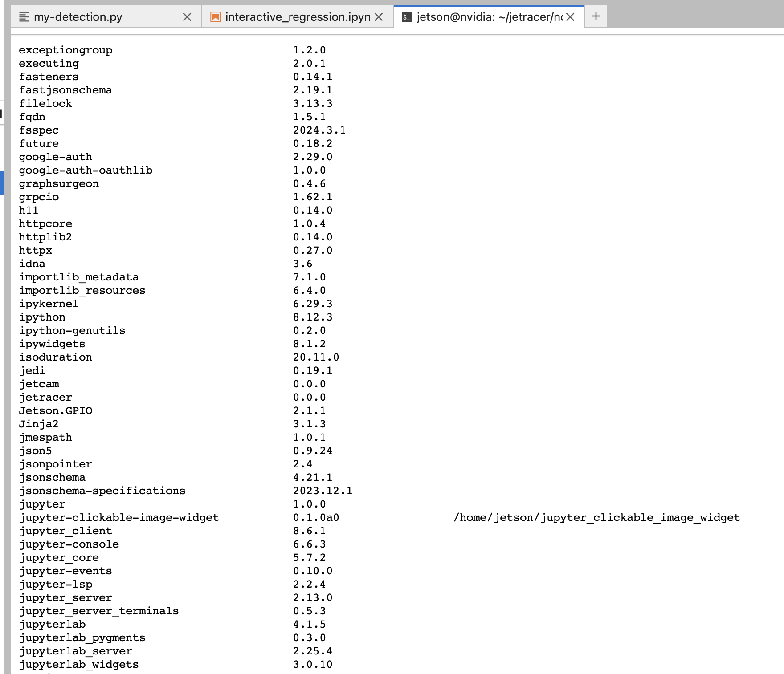
Task: Click the jsonschema-specifications entry
Action: tap(102, 491)
